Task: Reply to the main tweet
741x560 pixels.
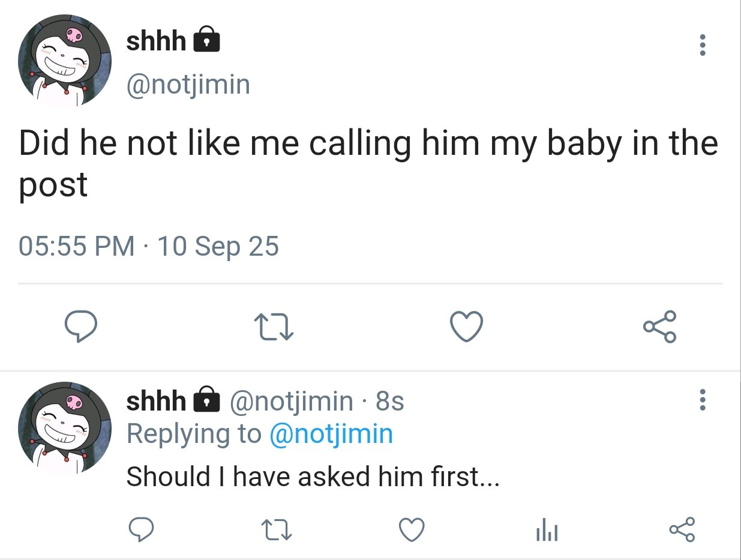Action: coord(81,327)
